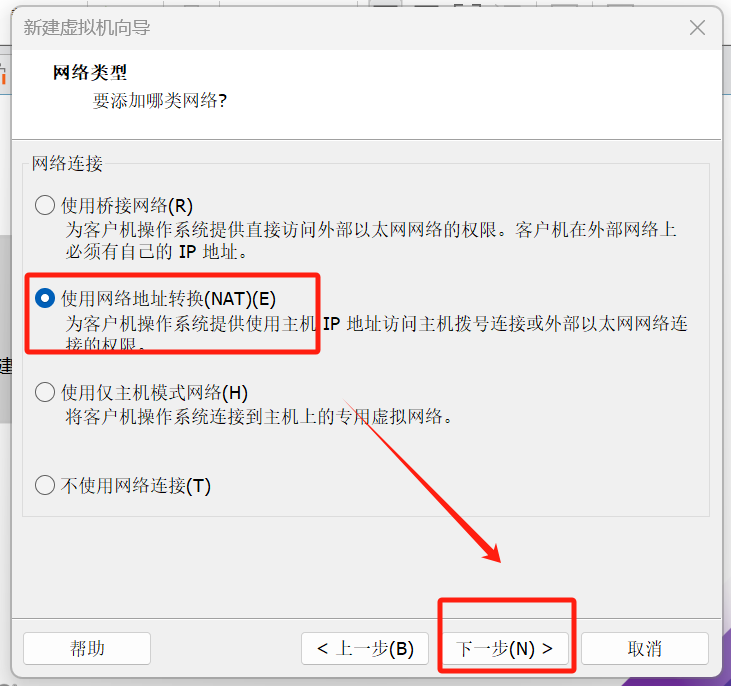
Task: Click the 要添加哪类网络? subtitle text
Action: [x=160, y=100]
